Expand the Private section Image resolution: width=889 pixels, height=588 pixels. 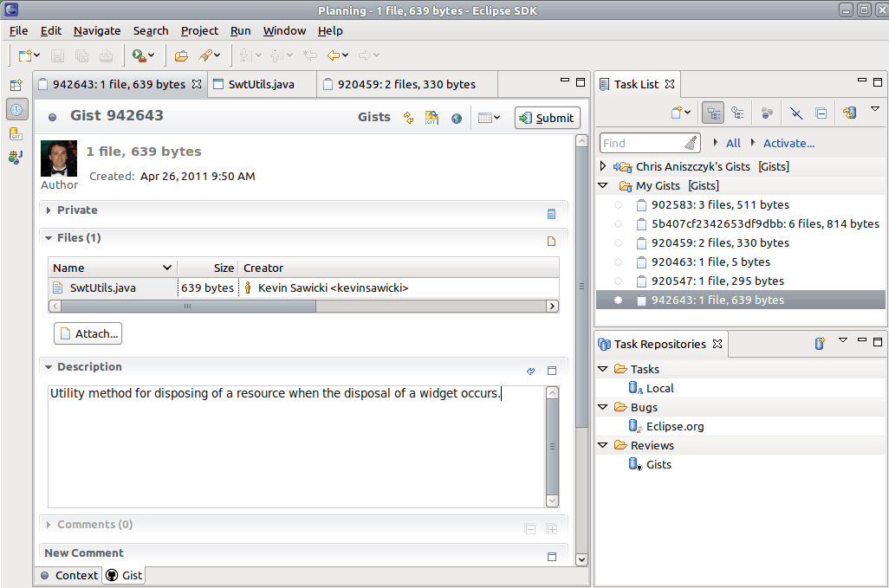pos(49,210)
